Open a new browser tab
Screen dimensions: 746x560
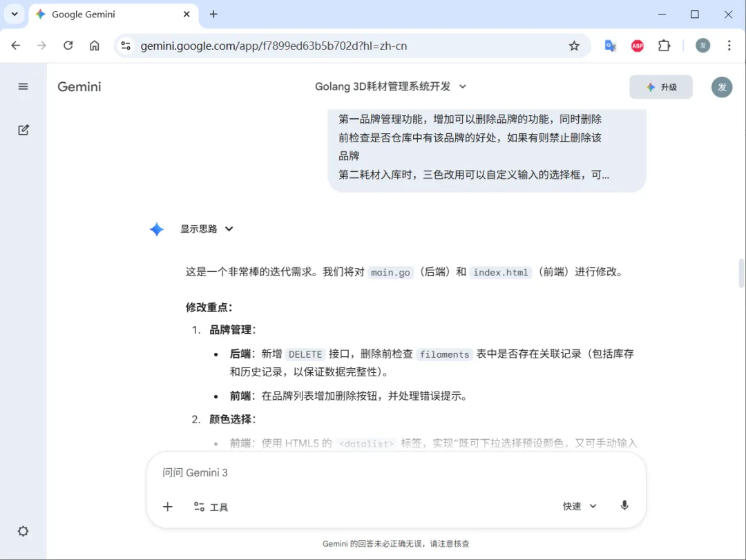(213, 15)
